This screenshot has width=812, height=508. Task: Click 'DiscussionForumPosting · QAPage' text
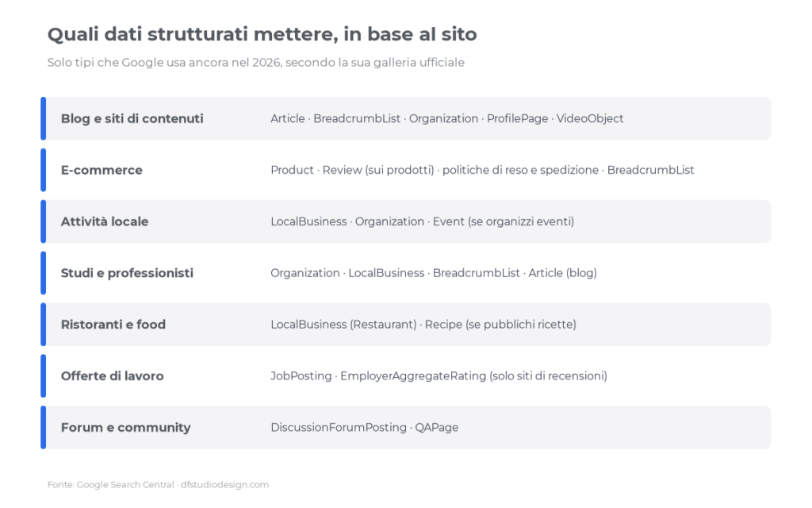point(365,428)
